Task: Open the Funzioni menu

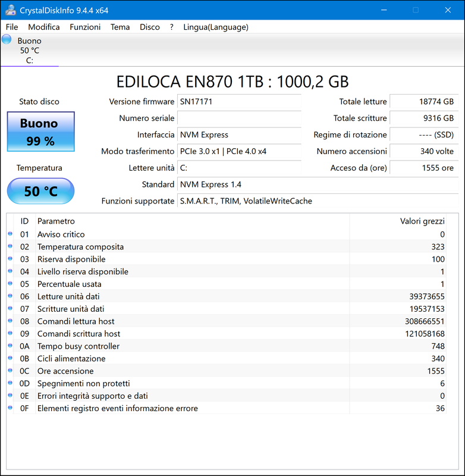Action: [85, 27]
